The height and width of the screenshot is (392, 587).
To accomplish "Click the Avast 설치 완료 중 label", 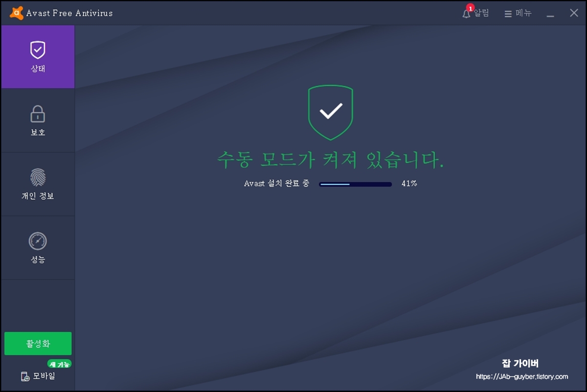I will click(x=276, y=184).
